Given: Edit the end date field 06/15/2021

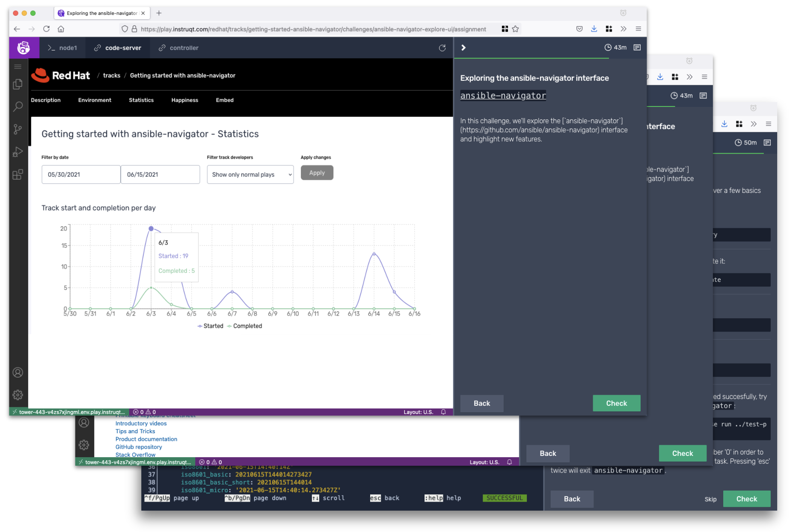Looking at the screenshot, I should 160,174.
